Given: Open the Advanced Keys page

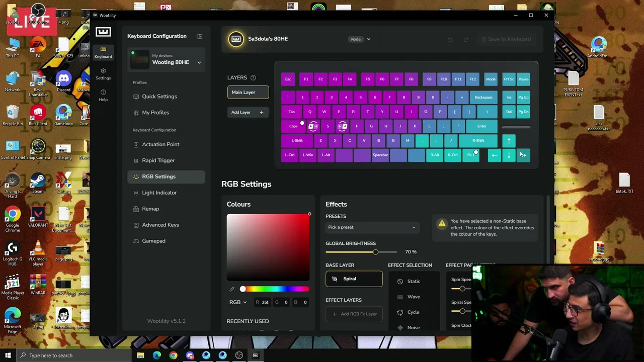Looking at the screenshot, I should [x=166, y=225].
